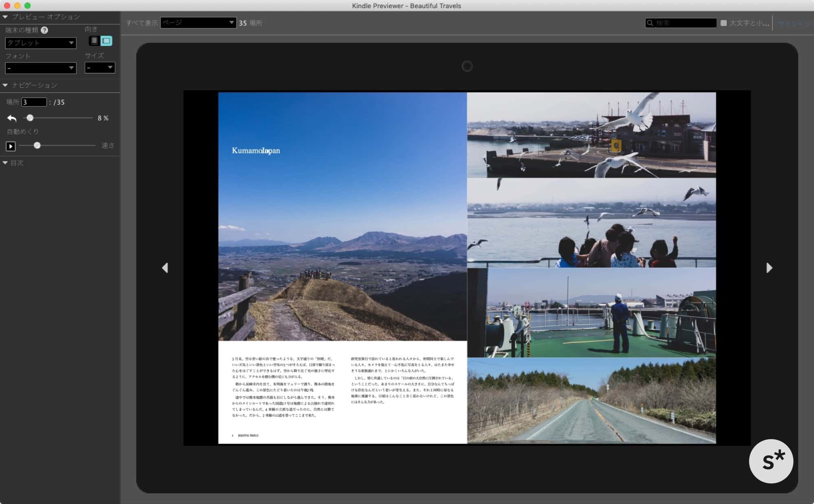Screen dimensions: 814x504
Task: Expand the 目次 table of contents
Action: 5,163
